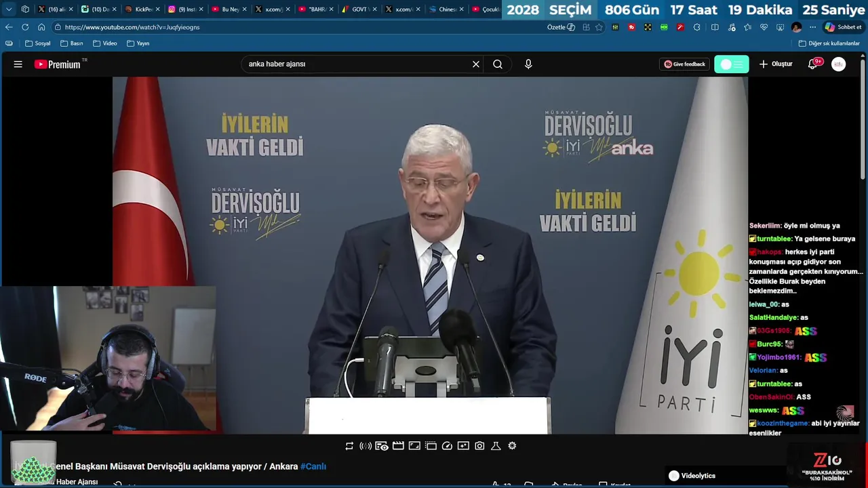Screen dimensions: 868x488
Task: Open the Sosyal bookmarks folder
Action: [x=38, y=43]
